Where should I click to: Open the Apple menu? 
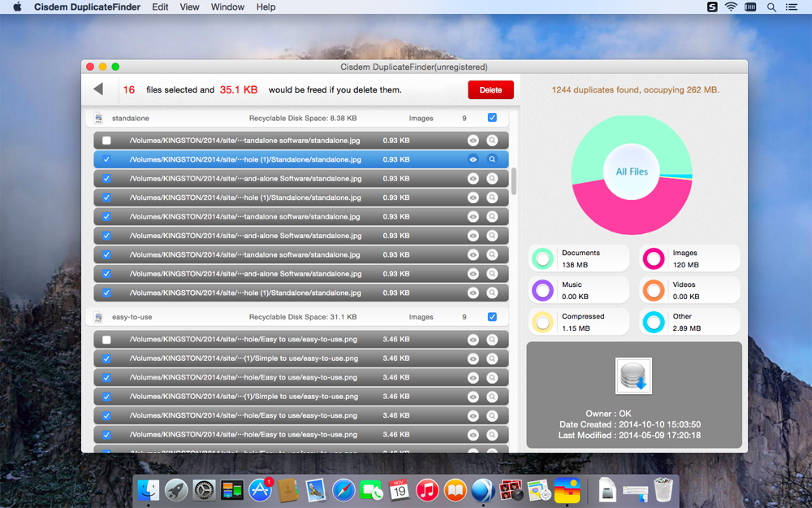[x=17, y=7]
